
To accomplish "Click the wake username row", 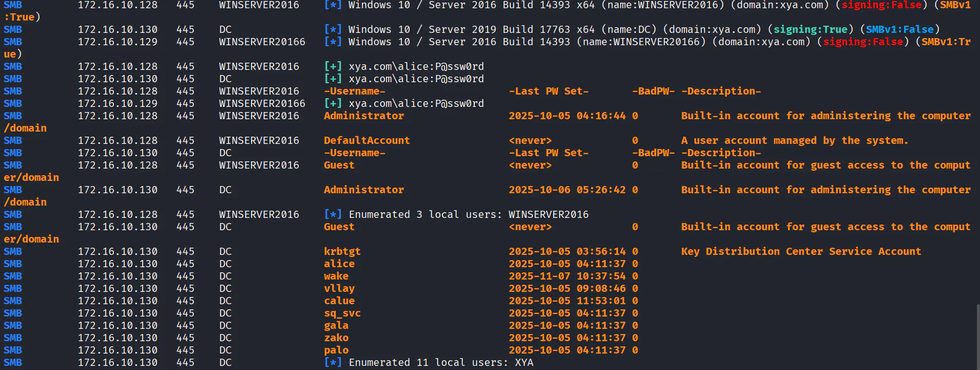I will click(336, 276).
